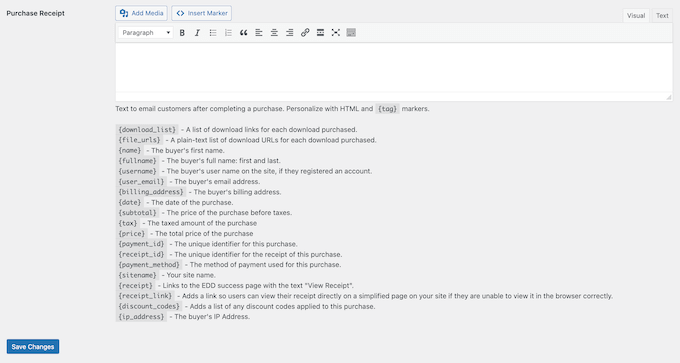Screen dimensions: 680x363
Task: Align text right
Action: click(x=290, y=33)
